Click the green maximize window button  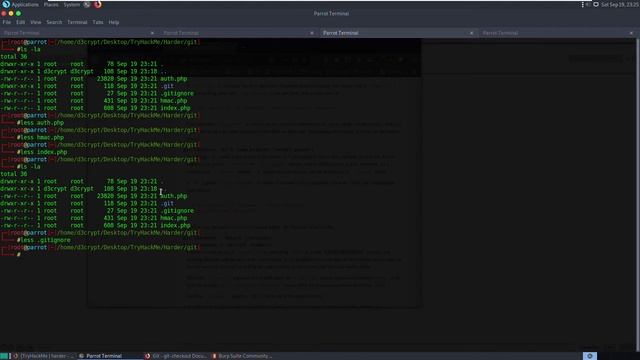(x=18, y=13)
